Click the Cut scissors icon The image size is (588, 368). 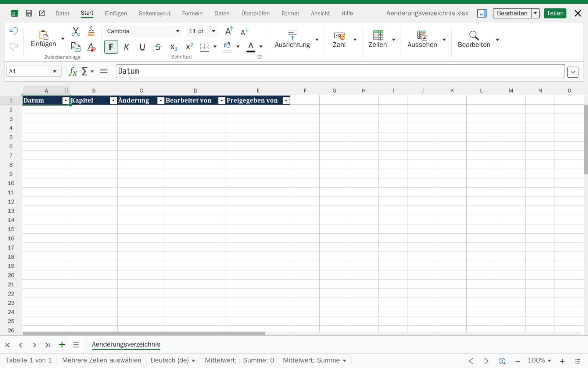click(x=76, y=31)
